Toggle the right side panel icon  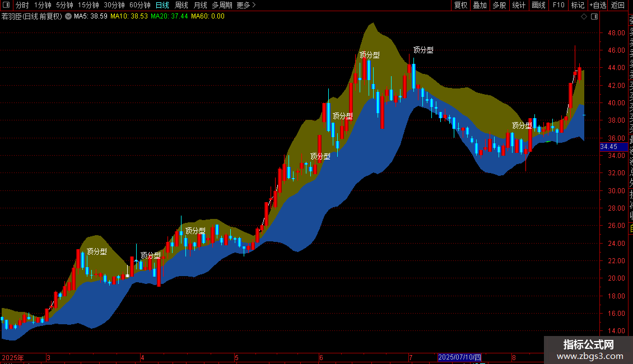click(x=594, y=17)
